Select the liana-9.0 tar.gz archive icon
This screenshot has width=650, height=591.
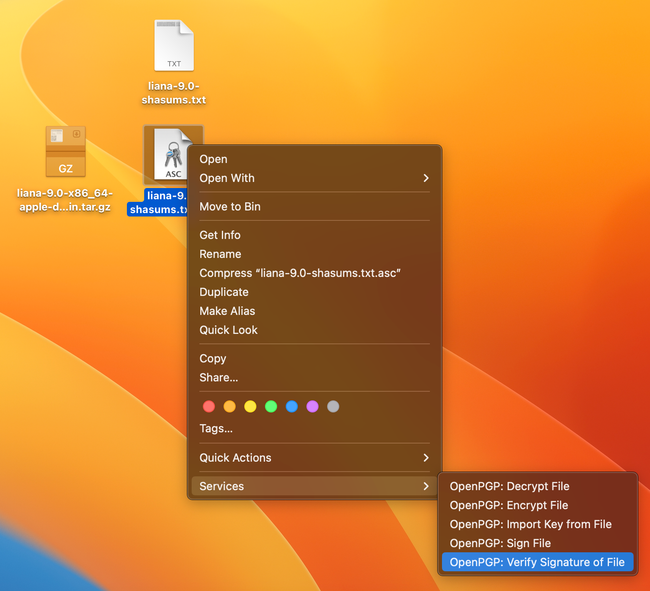pyautogui.click(x=65, y=153)
